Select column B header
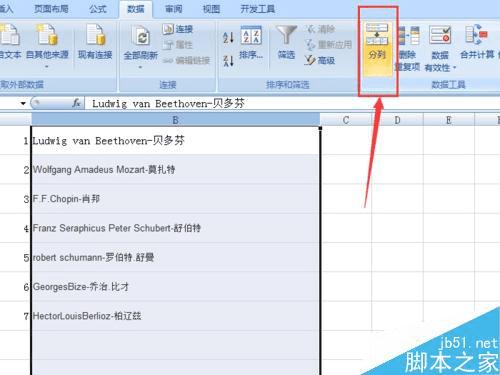 point(176,120)
